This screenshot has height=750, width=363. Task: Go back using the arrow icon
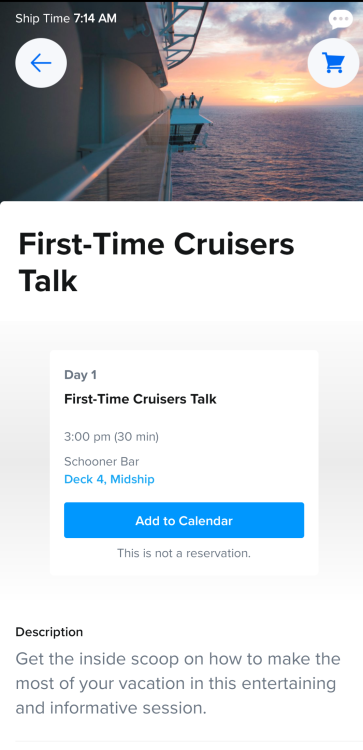tap(41, 63)
